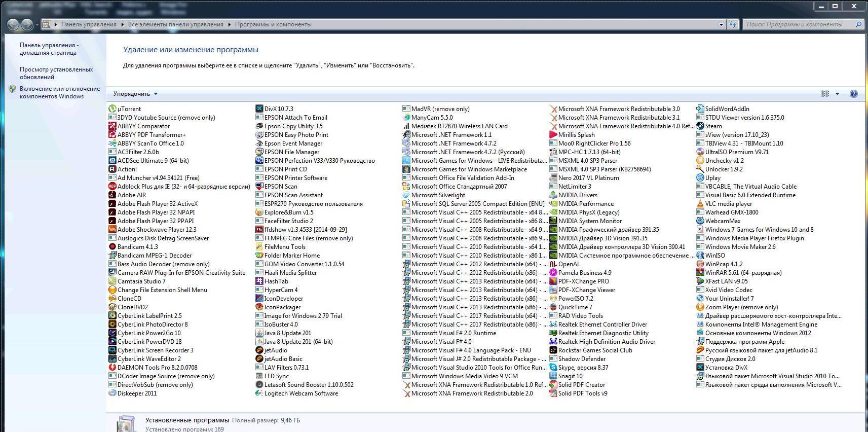The width and height of the screenshot is (868, 432).
Task: Click the Mirillis Splash icon
Action: 553,134
